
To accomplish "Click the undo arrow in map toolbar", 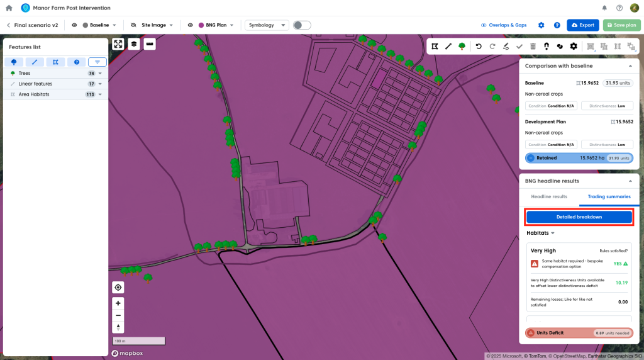I will click(x=479, y=46).
